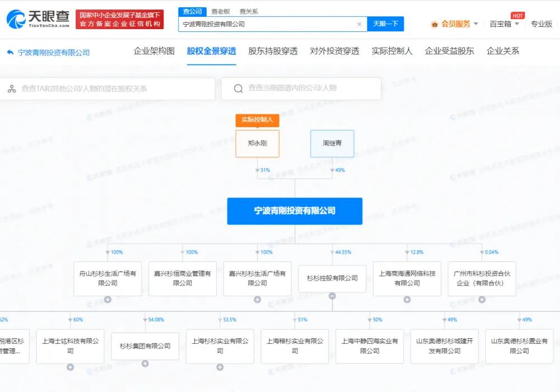Open the 上海商海通网络科技有限公司 node
The width and height of the screenshot is (560, 392).
[x=407, y=278]
